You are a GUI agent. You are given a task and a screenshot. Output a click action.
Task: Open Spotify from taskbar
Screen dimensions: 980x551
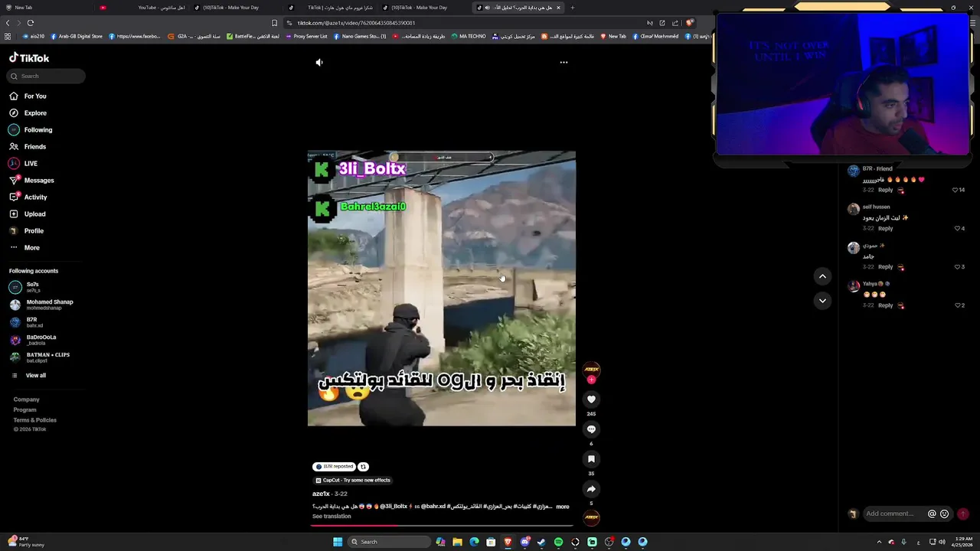point(558,542)
